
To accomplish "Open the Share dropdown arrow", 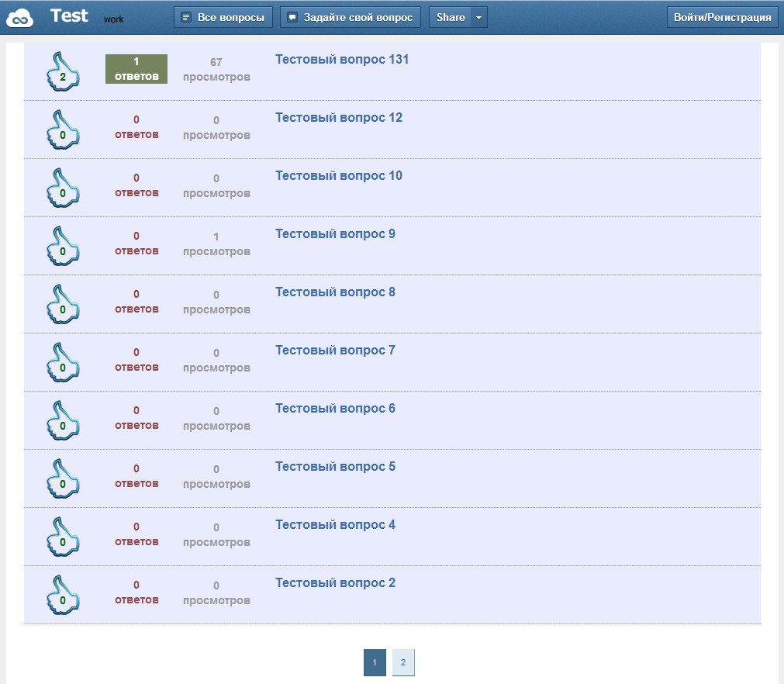I will tap(479, 18).
